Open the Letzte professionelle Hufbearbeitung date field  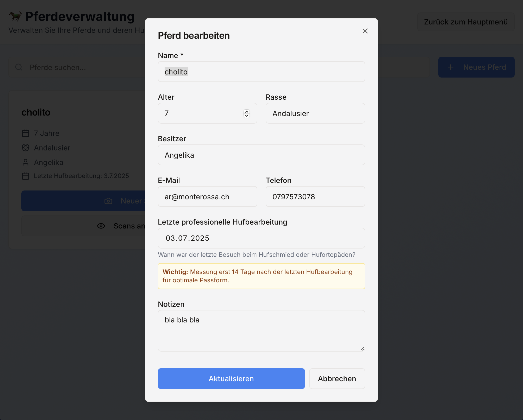tap(261, 238)
